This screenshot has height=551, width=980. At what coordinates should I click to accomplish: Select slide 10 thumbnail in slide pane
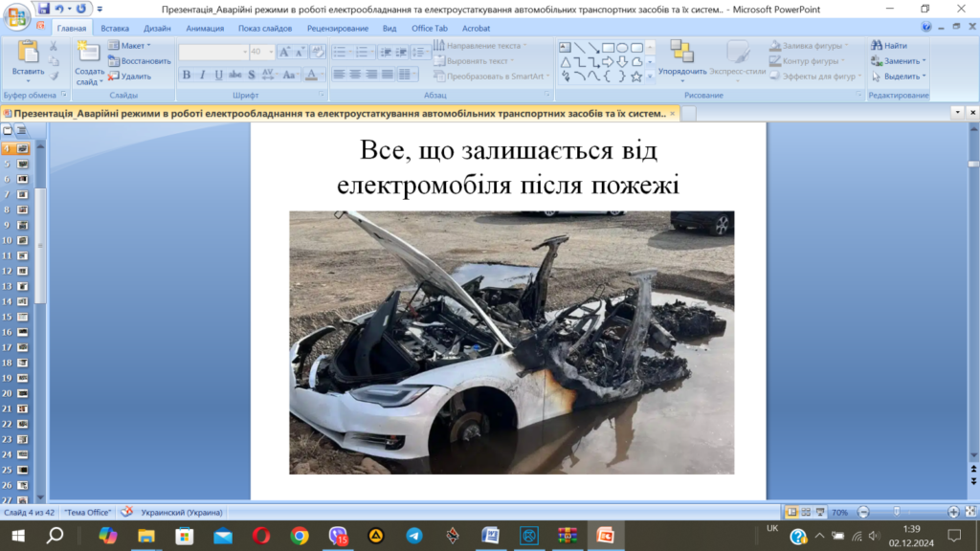23,240
